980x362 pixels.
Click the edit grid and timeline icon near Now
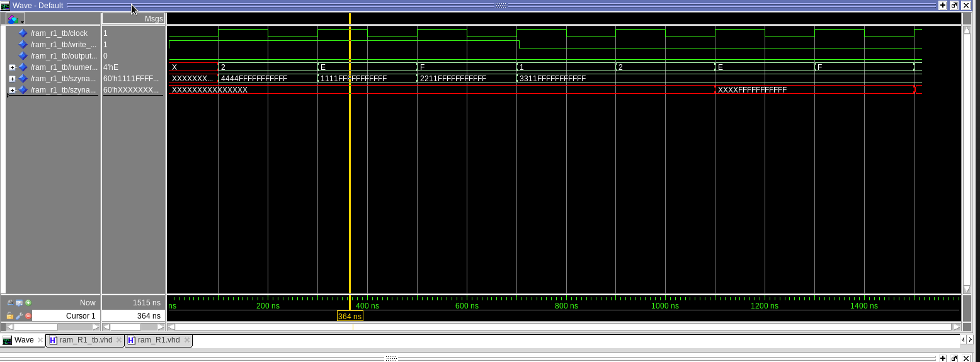pos(19,302)
